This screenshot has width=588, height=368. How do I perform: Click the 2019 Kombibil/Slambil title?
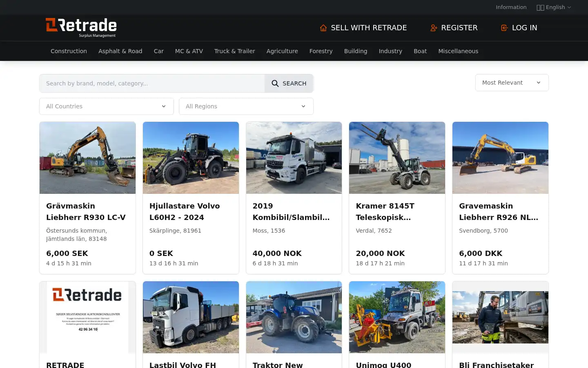point(291,212)
